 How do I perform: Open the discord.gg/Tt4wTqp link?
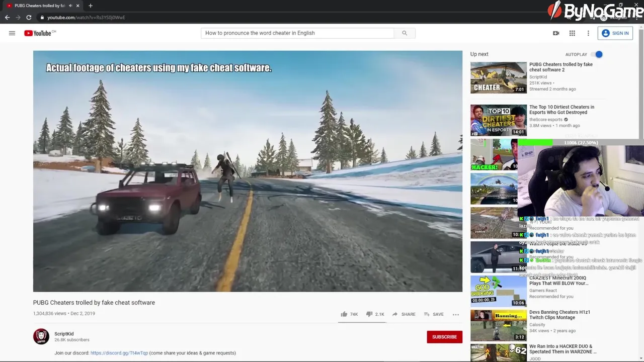(x=119, y=353)
